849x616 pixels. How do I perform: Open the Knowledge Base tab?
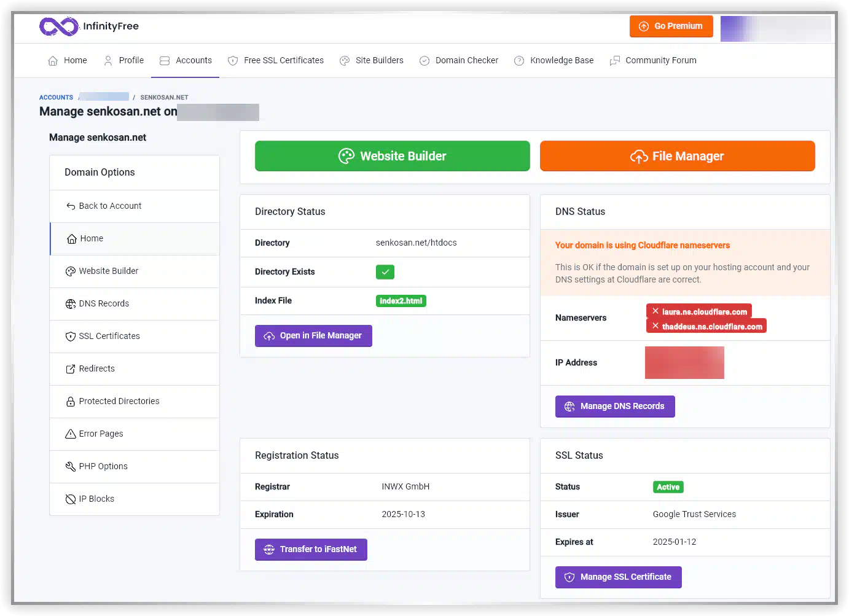click(554, 60)
